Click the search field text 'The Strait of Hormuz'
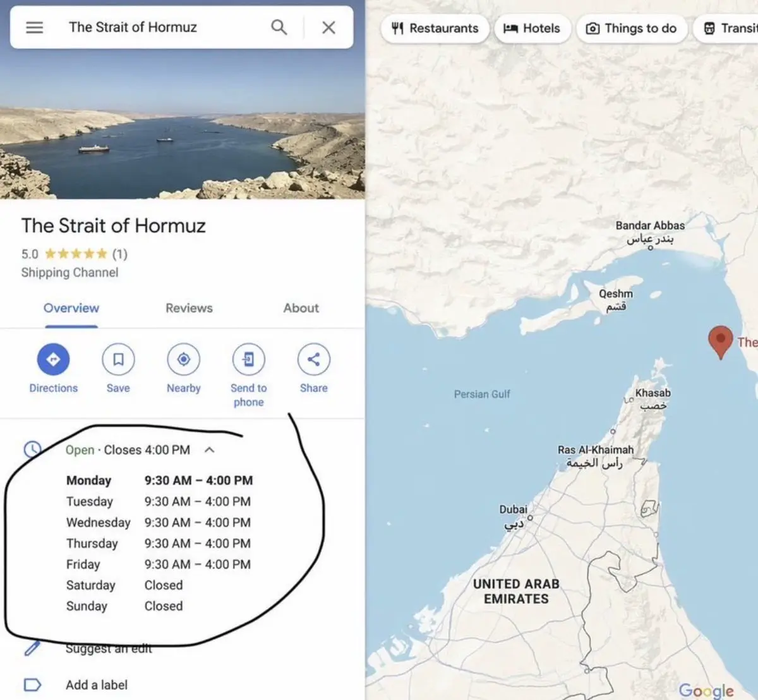 133,27
